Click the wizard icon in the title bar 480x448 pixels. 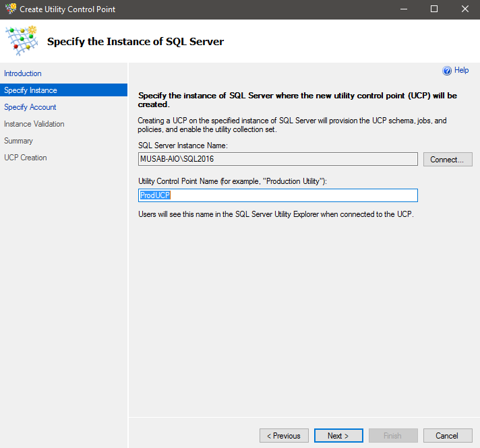click(9, 9)
